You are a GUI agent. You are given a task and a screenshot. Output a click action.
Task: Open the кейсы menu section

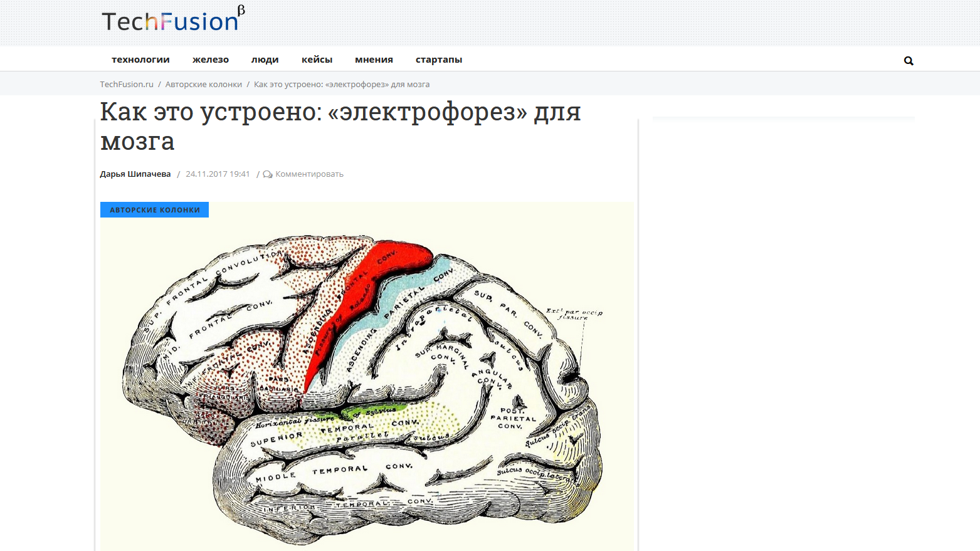tap(317, 60)
